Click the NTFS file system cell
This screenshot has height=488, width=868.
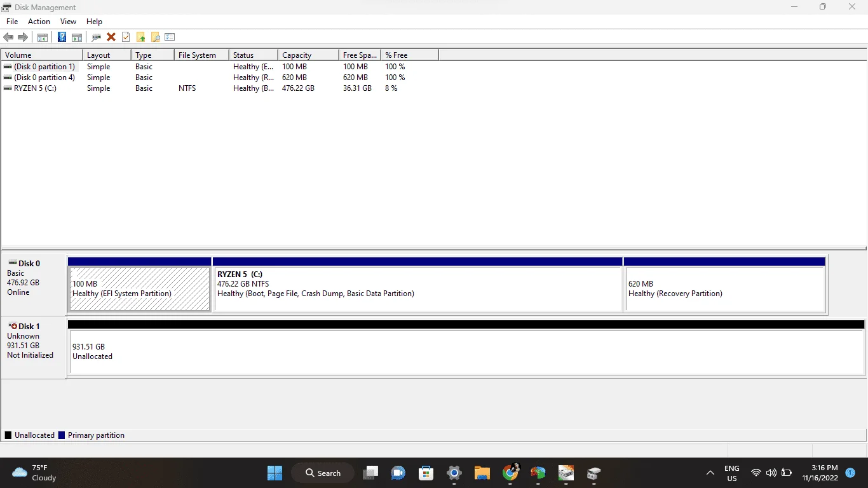[187, 88]
